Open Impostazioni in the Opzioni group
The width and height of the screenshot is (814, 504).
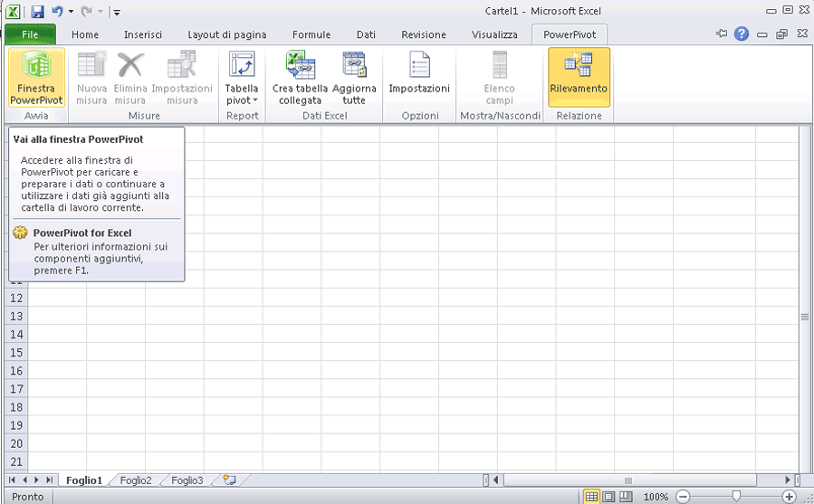(419, 72)
